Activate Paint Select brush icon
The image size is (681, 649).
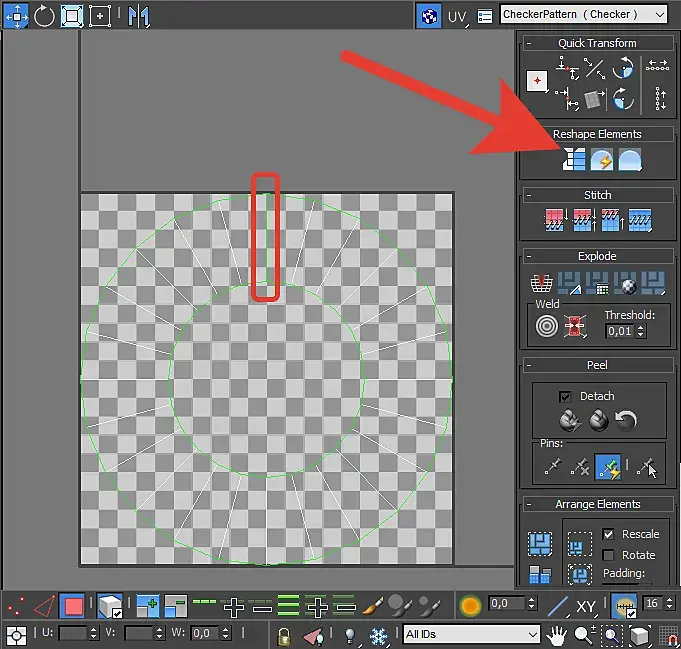[x=373, y=606]
